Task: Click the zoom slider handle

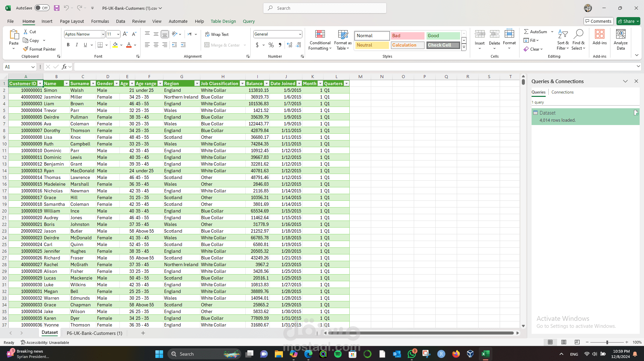Action: pos(607,342)
